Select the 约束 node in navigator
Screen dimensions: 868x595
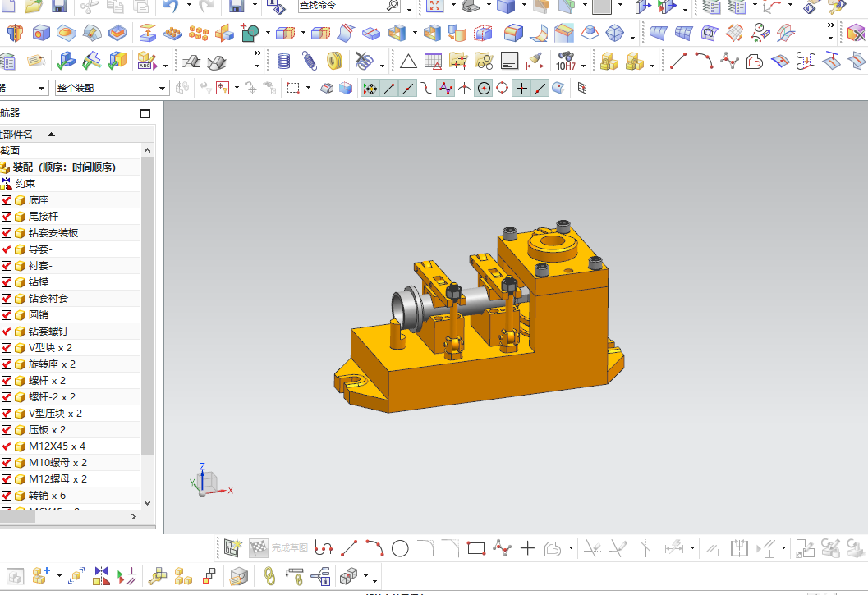(x=25, y=184)
